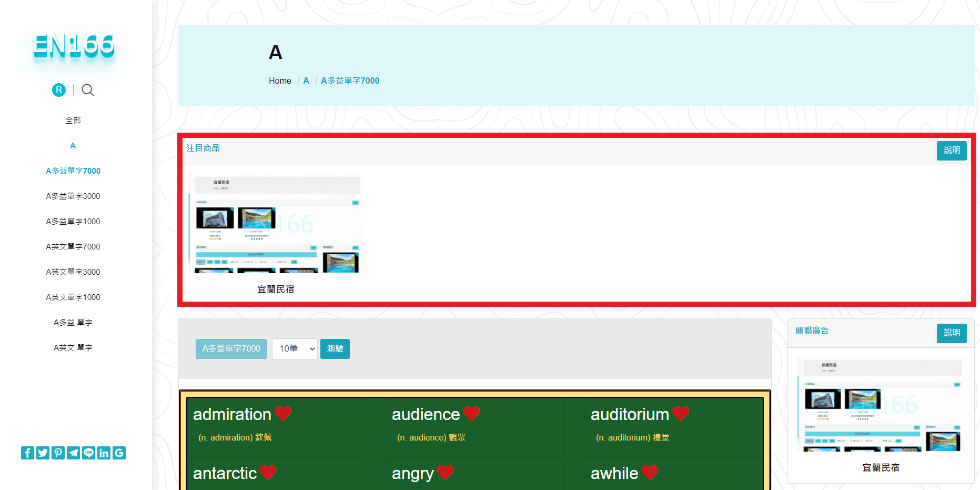The width and height of the screenshot is (980, 490).
Task: Click the 注目商品 panel title
Action: tap(203, 148)
